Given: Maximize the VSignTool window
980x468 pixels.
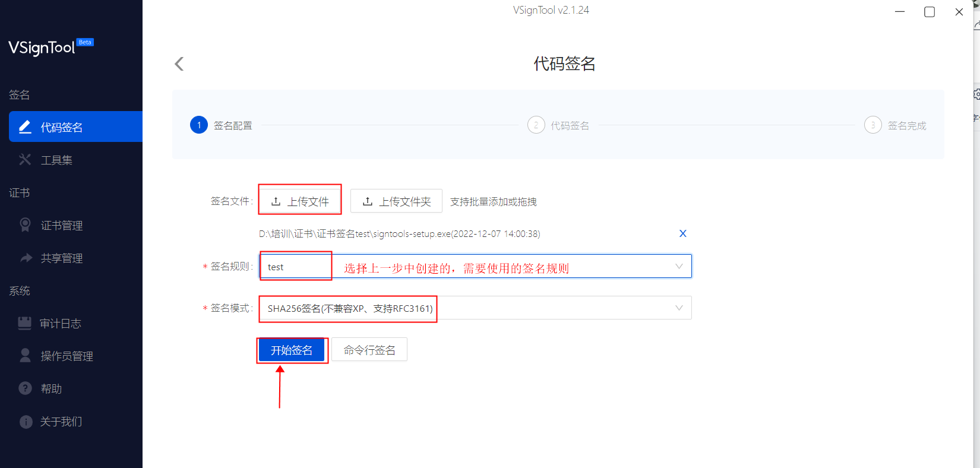Looking at the screenshot, I should tap(930, 12).
